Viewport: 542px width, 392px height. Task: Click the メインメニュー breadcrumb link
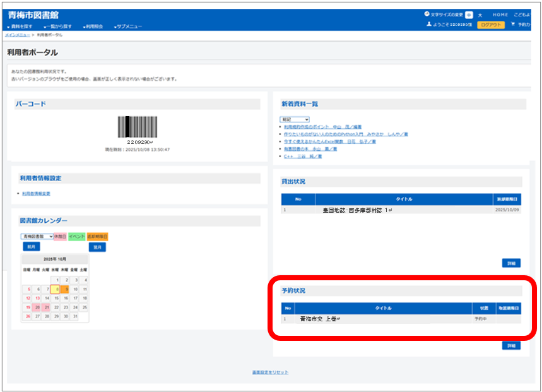(17, 35)
